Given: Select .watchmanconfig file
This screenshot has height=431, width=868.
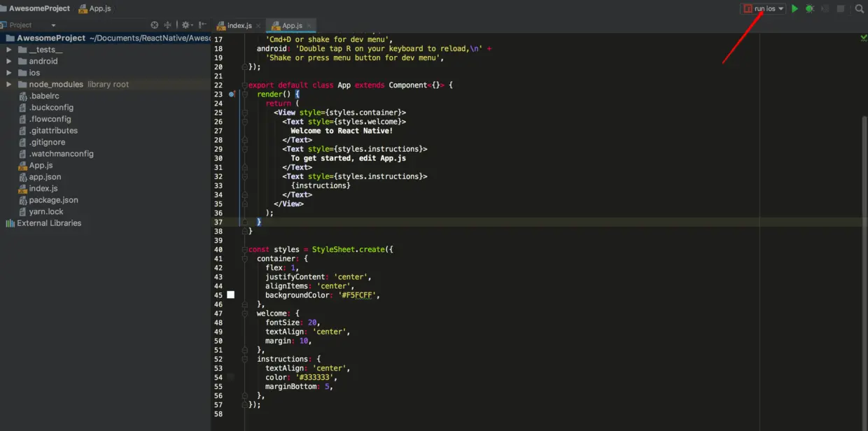Looking at the screenshot, I should 61,153.
